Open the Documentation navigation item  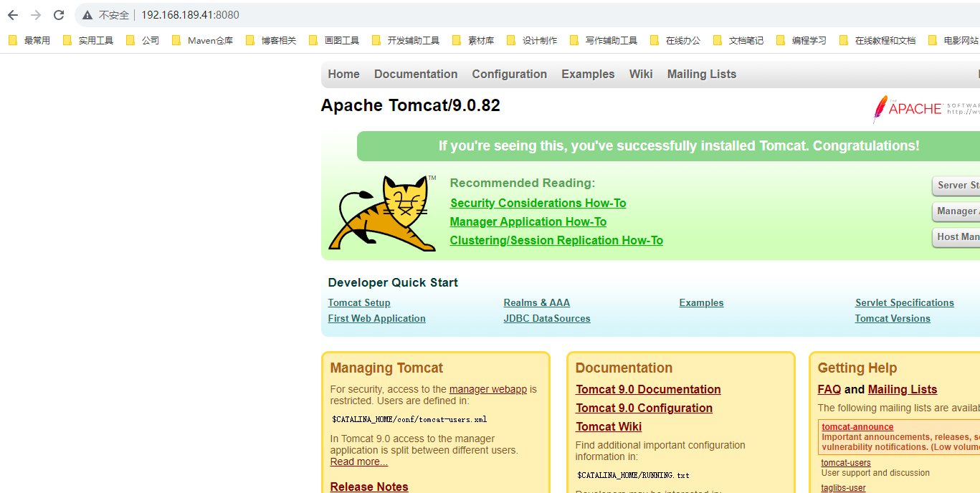coord(416,74)
